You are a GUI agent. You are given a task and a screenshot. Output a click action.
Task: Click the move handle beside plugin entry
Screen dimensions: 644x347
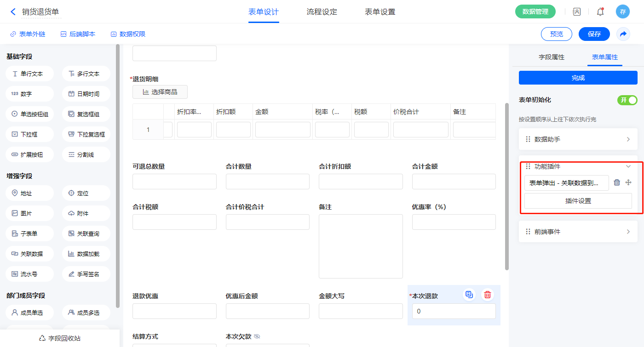pos(628,182)
